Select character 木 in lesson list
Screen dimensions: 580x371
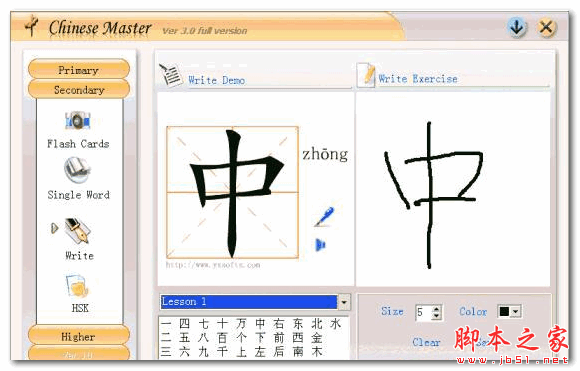tap(317, 351)
